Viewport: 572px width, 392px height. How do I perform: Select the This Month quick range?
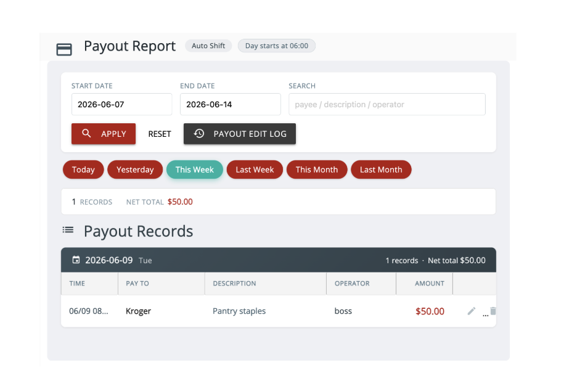(317, 169)
